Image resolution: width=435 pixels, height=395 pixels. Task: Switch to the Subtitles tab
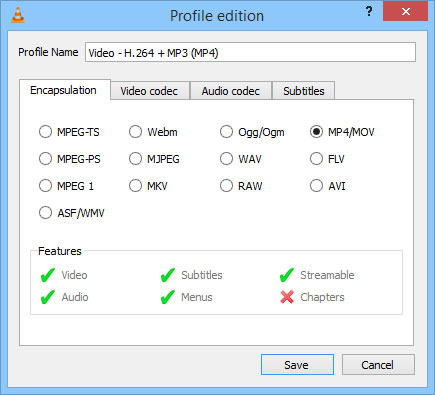point(304,91)
